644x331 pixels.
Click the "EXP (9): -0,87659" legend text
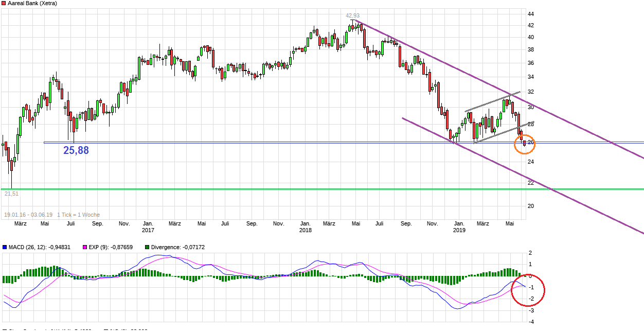[x=111, y=247]
